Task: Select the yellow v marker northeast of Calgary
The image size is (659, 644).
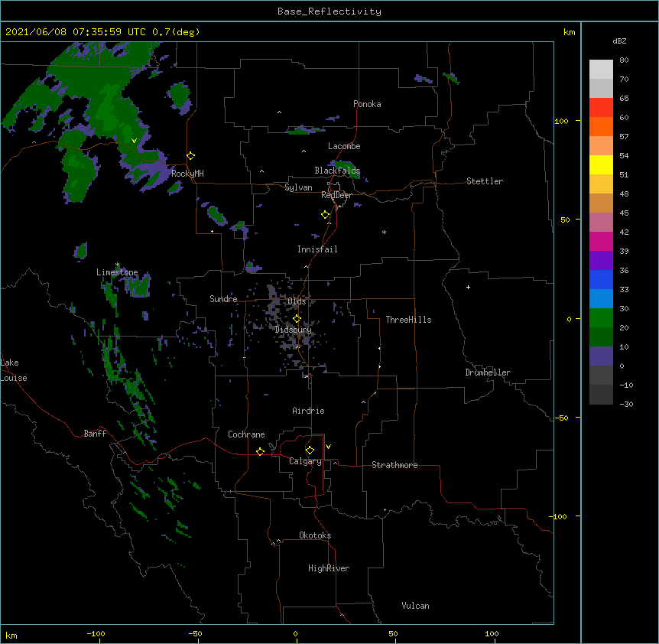Action: pyautogui.click(x=328, y=447)
